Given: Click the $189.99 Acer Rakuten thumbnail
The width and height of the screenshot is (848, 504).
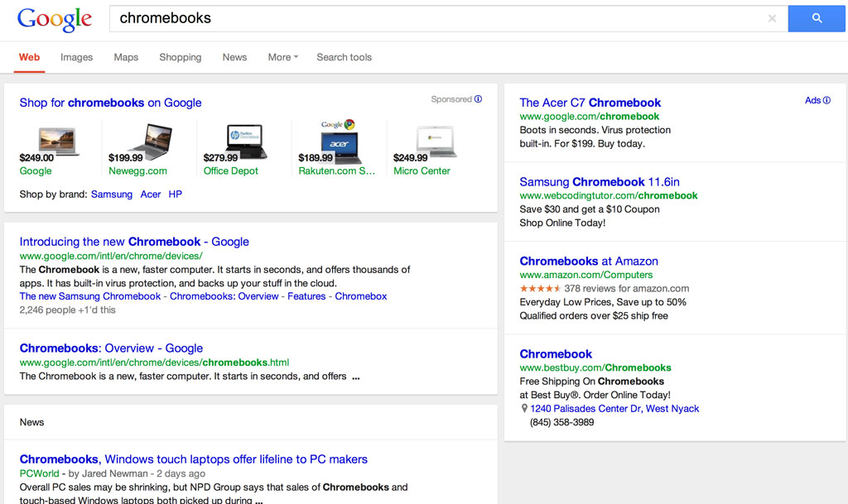Looking at the screenshot, I should click(340, 142).
